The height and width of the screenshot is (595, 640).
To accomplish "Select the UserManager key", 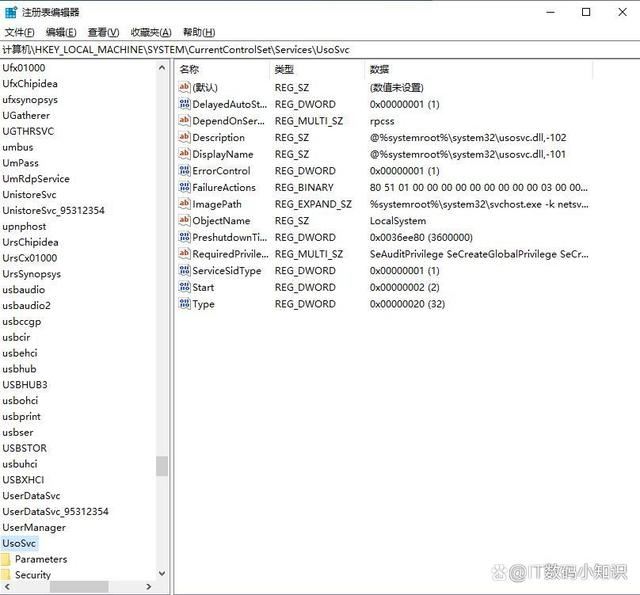I will pos(34,527).
